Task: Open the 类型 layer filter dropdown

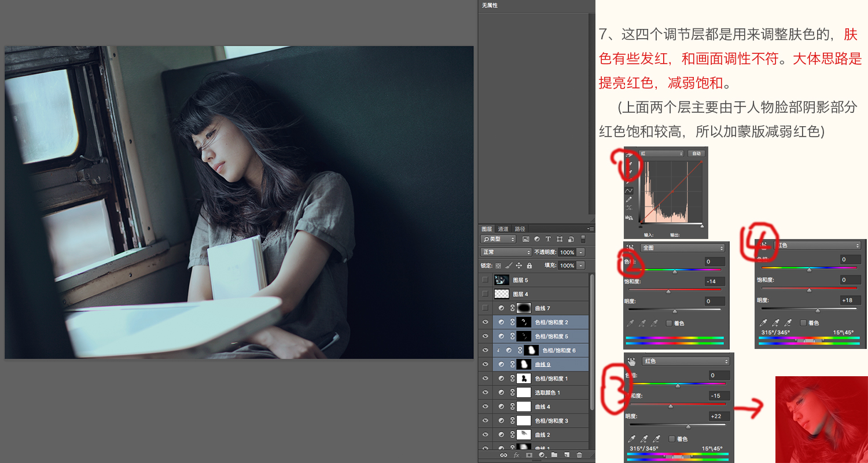Action: (x=498, y=239)
